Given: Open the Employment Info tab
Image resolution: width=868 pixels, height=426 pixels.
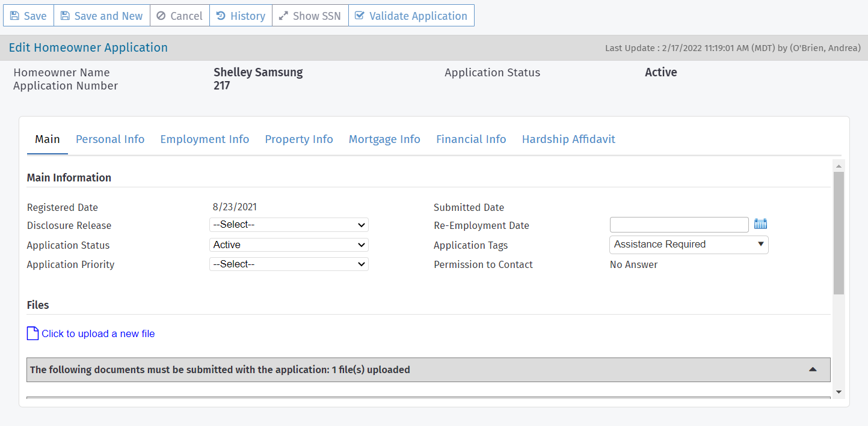Looking at the screenshot, I should [205, 139].
